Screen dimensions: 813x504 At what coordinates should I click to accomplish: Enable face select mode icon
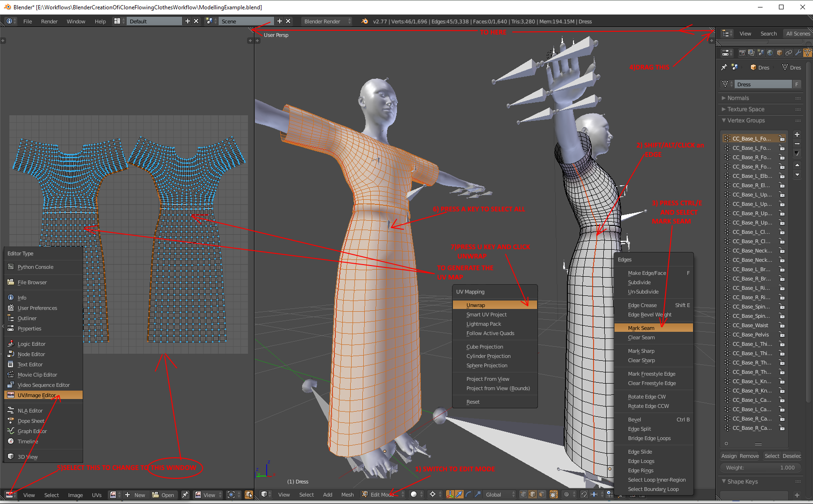point(542,494)
